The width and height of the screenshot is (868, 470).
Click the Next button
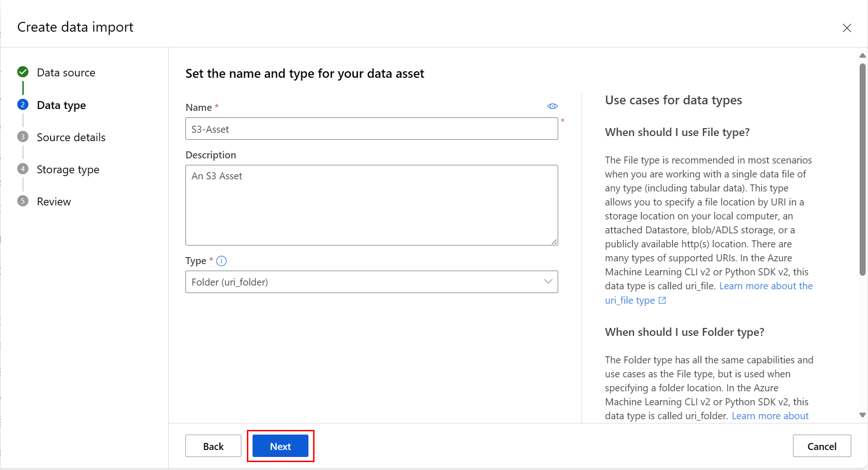(x=280, y=446)
